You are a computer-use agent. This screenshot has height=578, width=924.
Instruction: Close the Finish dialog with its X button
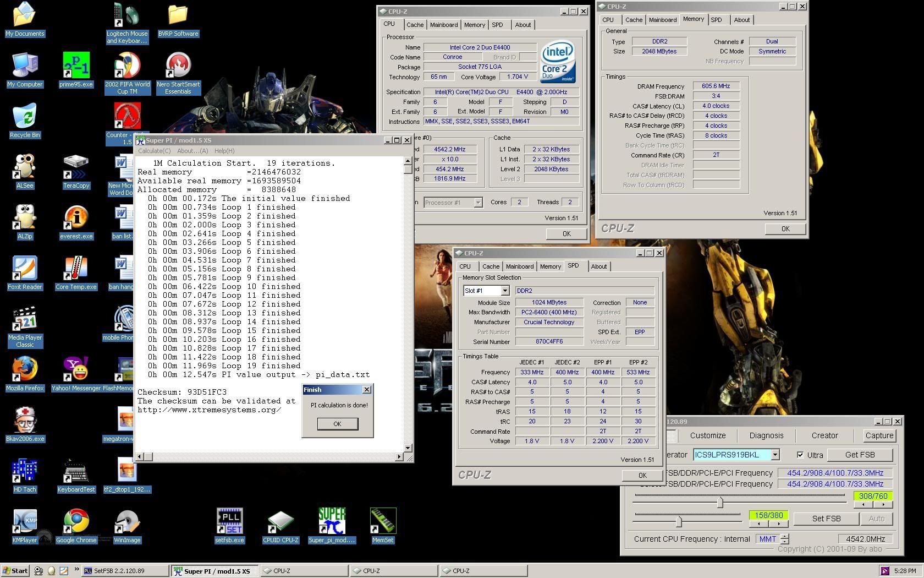[367, 390]
